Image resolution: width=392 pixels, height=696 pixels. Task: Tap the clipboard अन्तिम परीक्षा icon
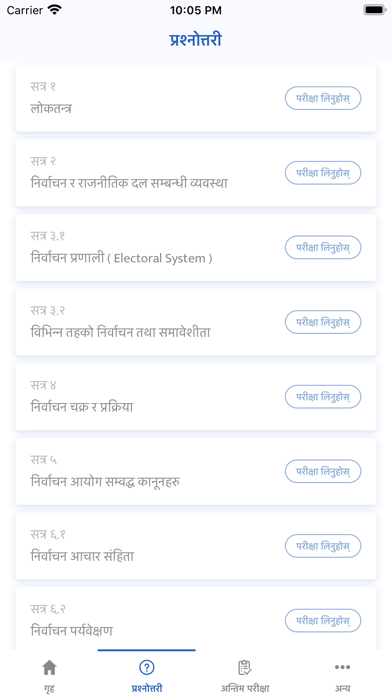[x=245, y=667]
